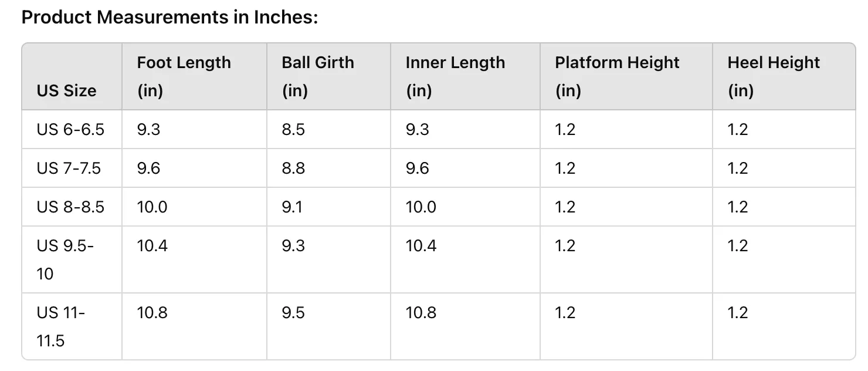Click the Platform Height (in) header

click(x=617, y=76)
